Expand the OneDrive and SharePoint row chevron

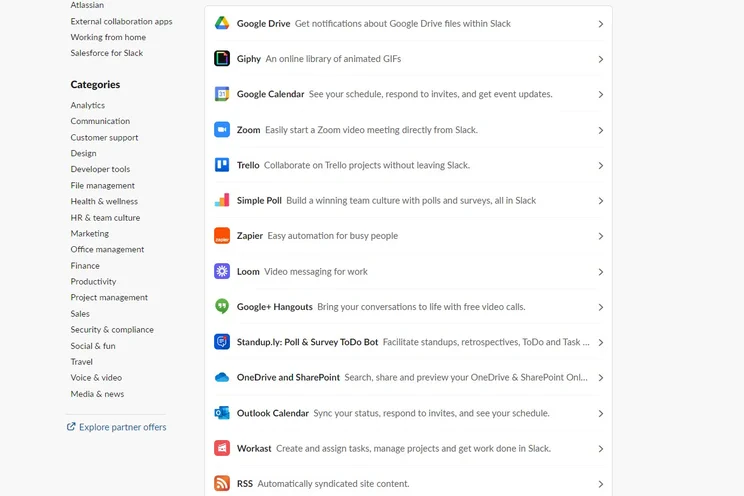pyautogui.click(x=601, y=378)
